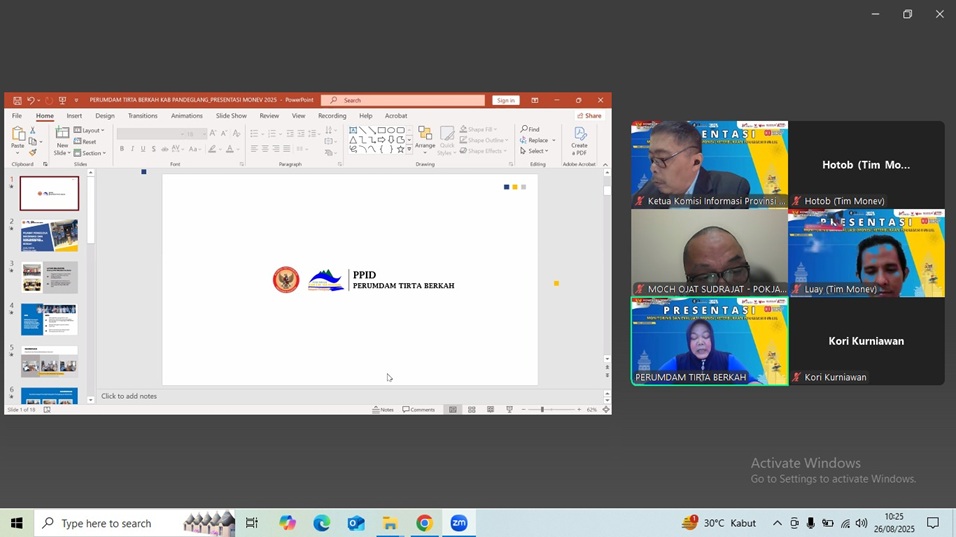This screenshot has width=956, height=537.
Task: Open the File menu
Action: click(x=17, y=115)
